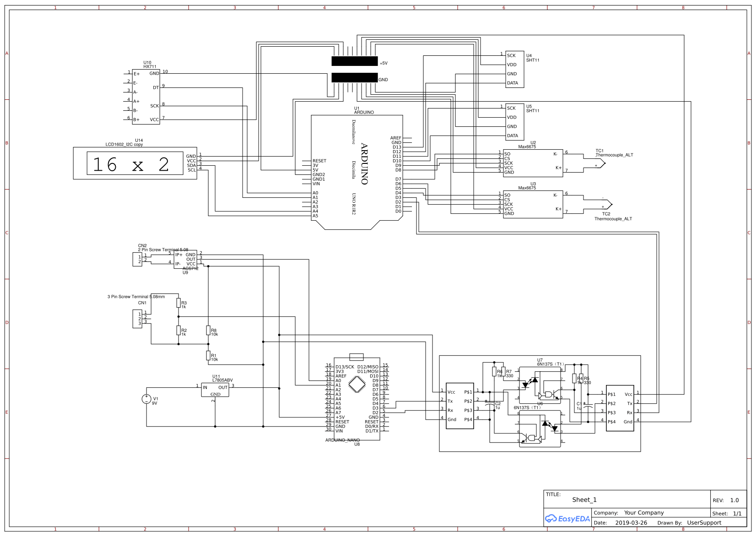Click the U3 Max6675 chip symbol
Screen dimensions: 756x536
533,204
